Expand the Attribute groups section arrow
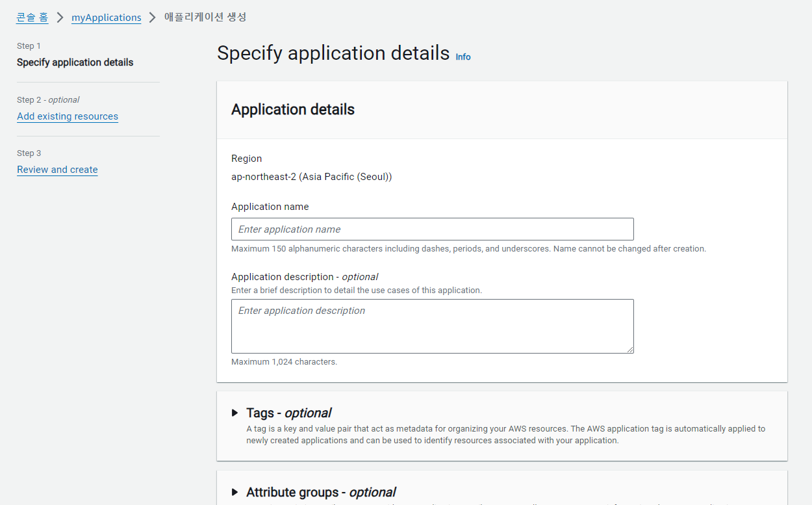 (235, 492)
